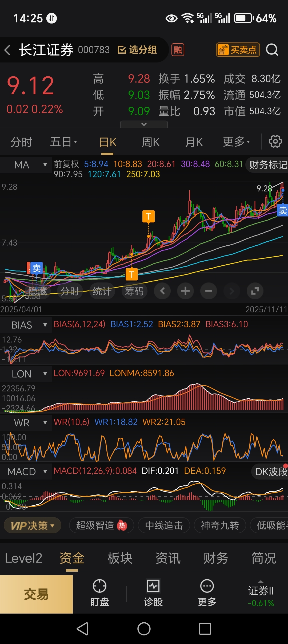Tap Android home navigation button

point(144,629)
